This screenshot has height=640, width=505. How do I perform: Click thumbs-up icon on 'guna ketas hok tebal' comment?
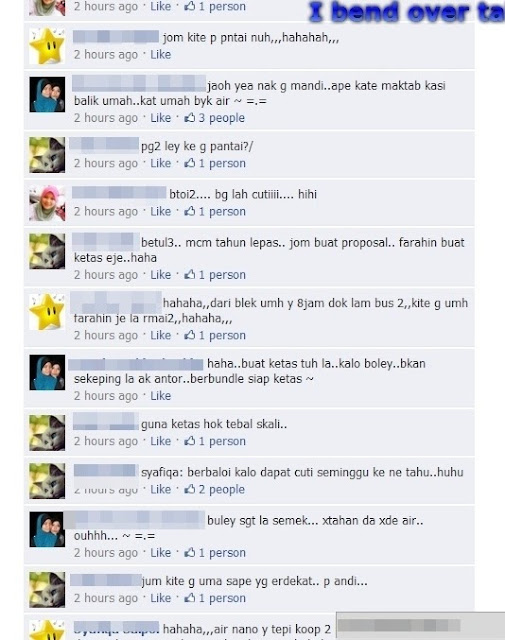[189, 441]
